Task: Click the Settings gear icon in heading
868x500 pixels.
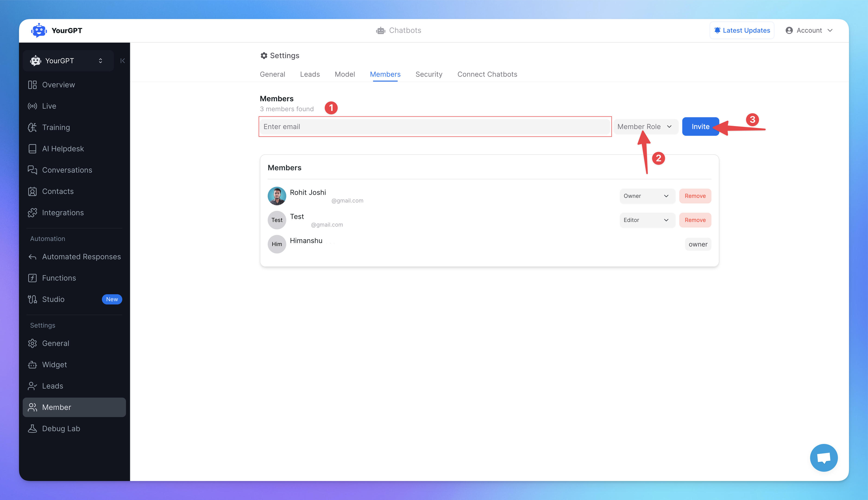Action: pyautogui.click(x=264, y=56)
